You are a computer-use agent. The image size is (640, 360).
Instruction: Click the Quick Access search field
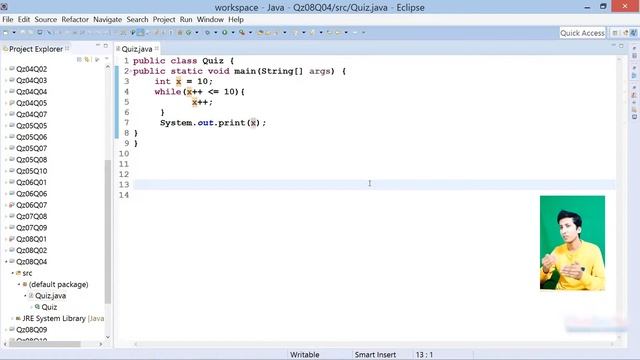(582, 33)
